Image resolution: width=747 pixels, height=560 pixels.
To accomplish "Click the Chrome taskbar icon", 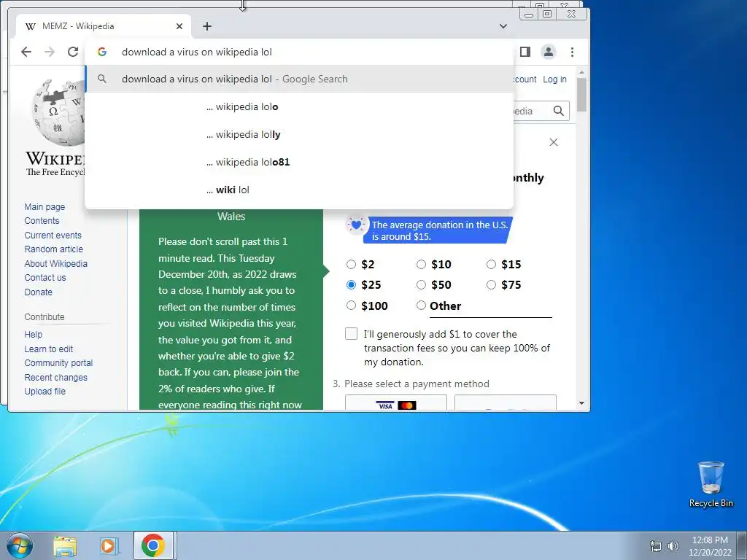I will point(153,545).
